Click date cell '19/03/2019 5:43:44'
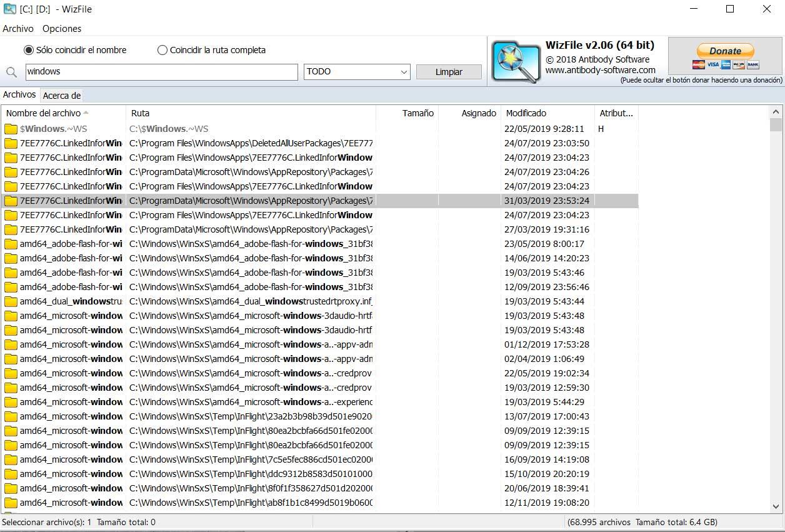Image resolution: width=785 pixels, height=532 pixels. [x=544, y=301]
